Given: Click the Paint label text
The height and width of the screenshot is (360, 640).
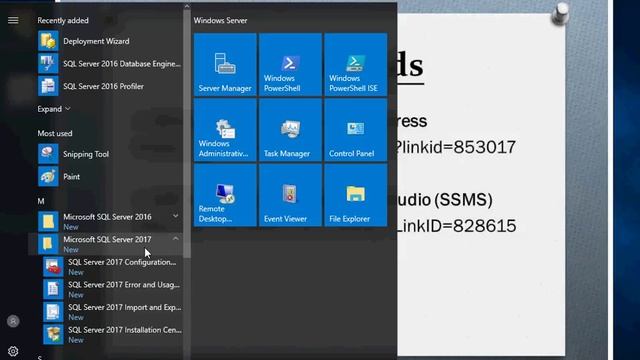Looking at the screenshot, I should coord(71,176).
